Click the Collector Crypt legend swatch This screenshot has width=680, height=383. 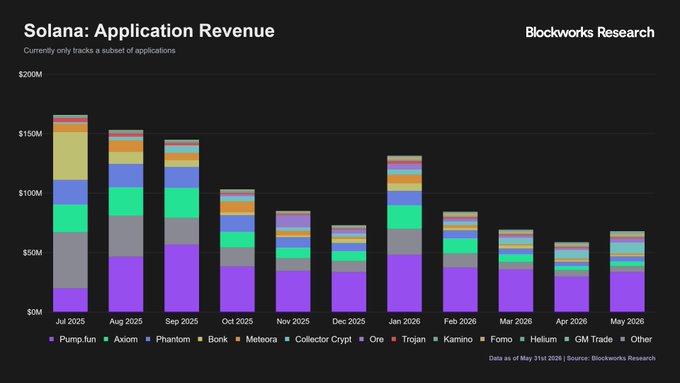tap(287, 339)
